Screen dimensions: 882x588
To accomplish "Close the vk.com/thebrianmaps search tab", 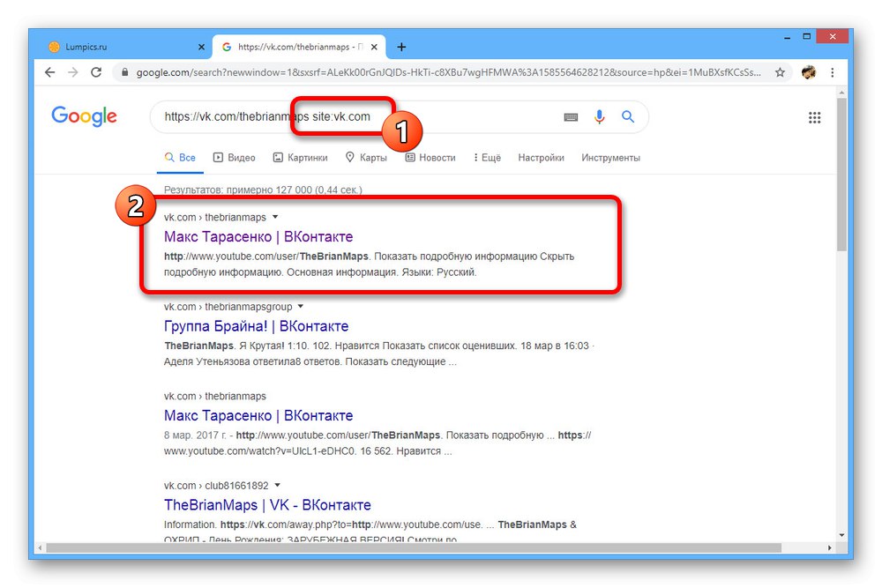I will point(374,48).
